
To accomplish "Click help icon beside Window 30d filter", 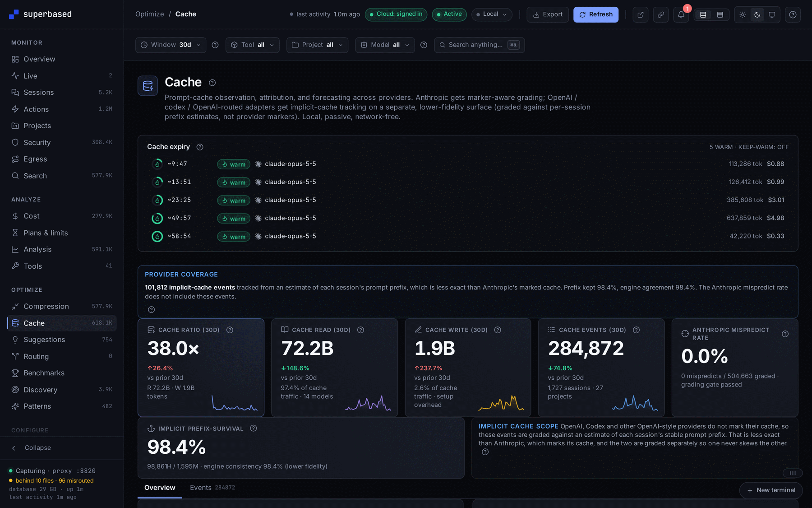I will point(215,45).
